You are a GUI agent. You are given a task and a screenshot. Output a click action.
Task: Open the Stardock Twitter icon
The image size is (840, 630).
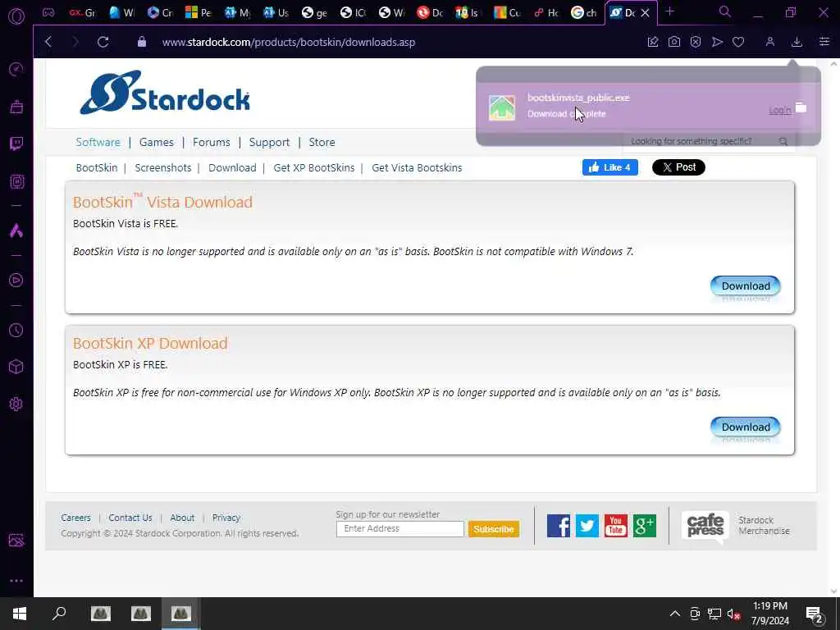(587, 526)
